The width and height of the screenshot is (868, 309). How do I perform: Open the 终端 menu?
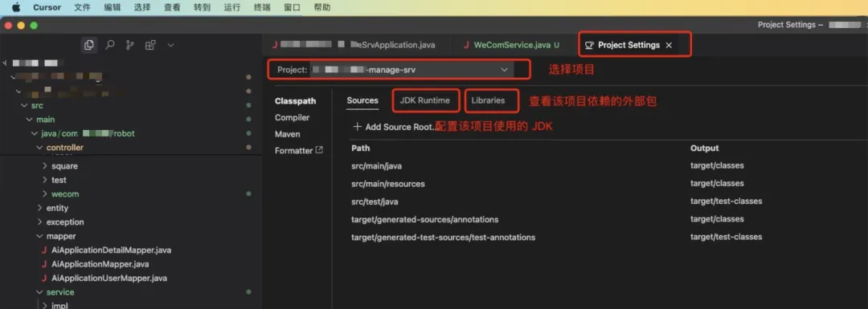tap(262, 8)
